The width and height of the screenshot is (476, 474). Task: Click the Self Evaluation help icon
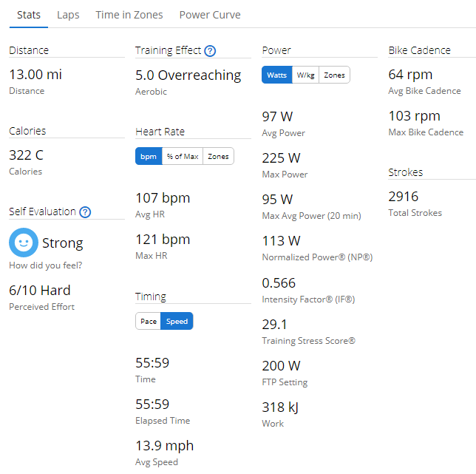(85, 212)
